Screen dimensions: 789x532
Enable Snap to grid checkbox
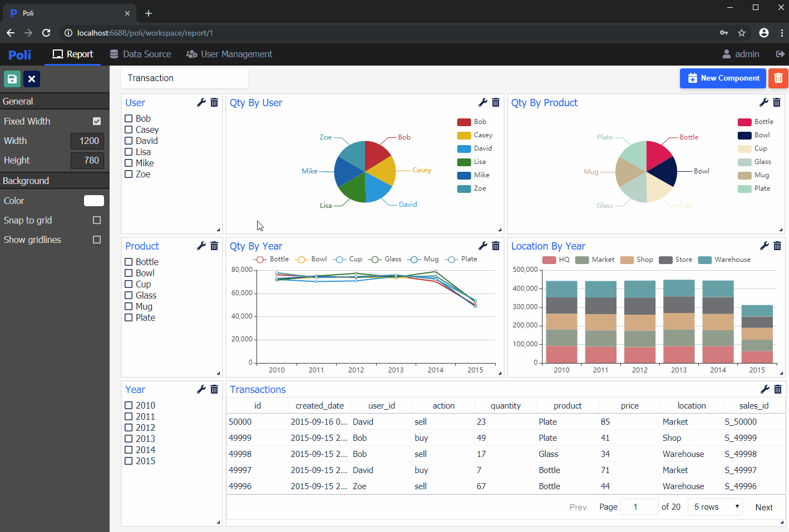click(x=97, y=220)
